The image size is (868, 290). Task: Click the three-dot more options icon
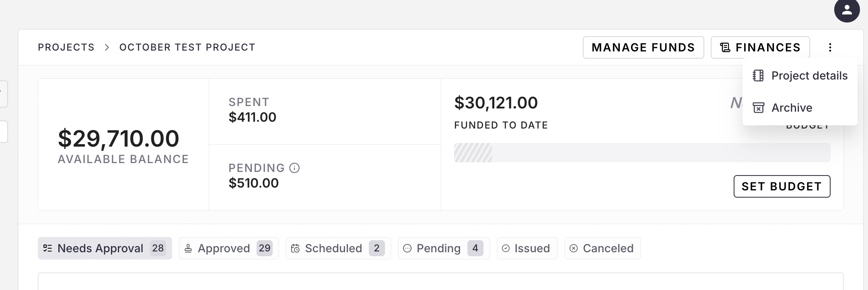click(x=830, y=47)
